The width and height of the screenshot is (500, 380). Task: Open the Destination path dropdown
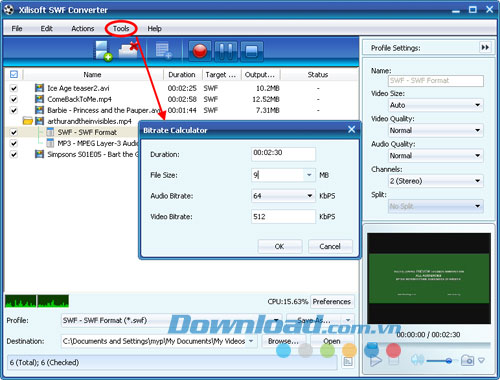coord(251,341)
